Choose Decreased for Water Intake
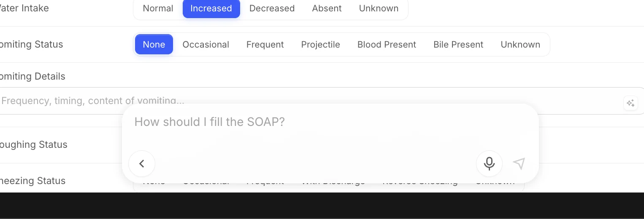The width and height of the screenshot is (644, 219). pos(272,8)
